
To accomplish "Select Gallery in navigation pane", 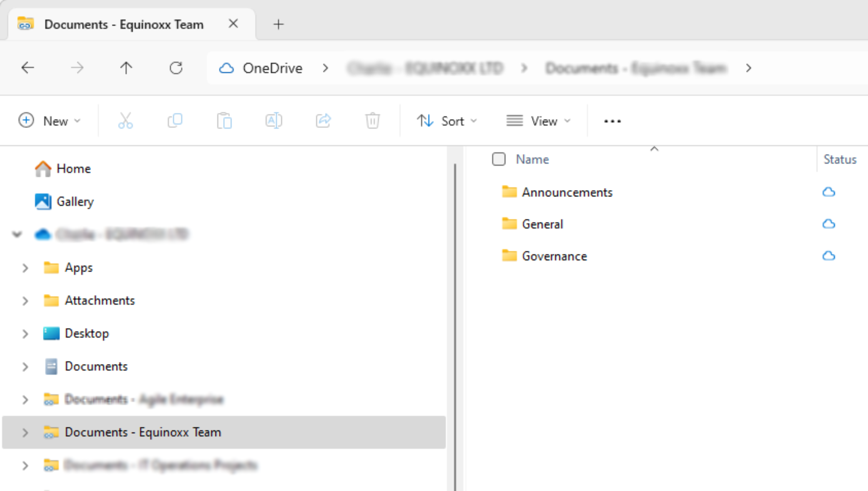I will coord(75,202).
